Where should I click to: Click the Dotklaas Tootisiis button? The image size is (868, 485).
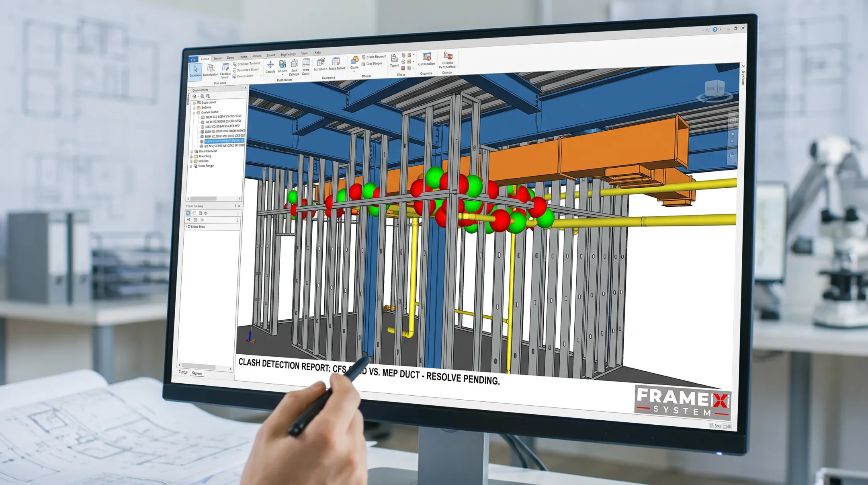(x=246, y=64)
